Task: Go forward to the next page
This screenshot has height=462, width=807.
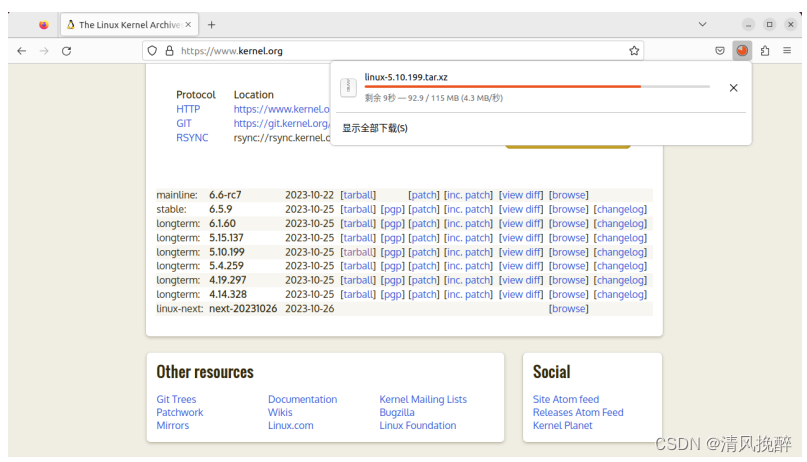Action: pos(44,51)
